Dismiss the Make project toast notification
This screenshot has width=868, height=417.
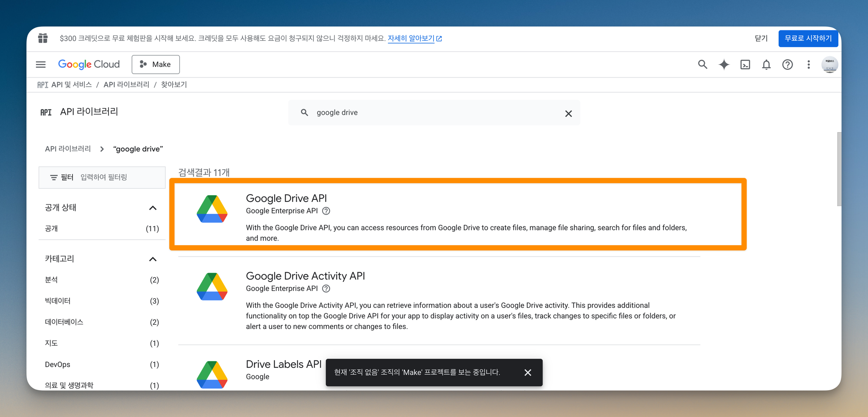pyautogui.click(x=528, y=373)
